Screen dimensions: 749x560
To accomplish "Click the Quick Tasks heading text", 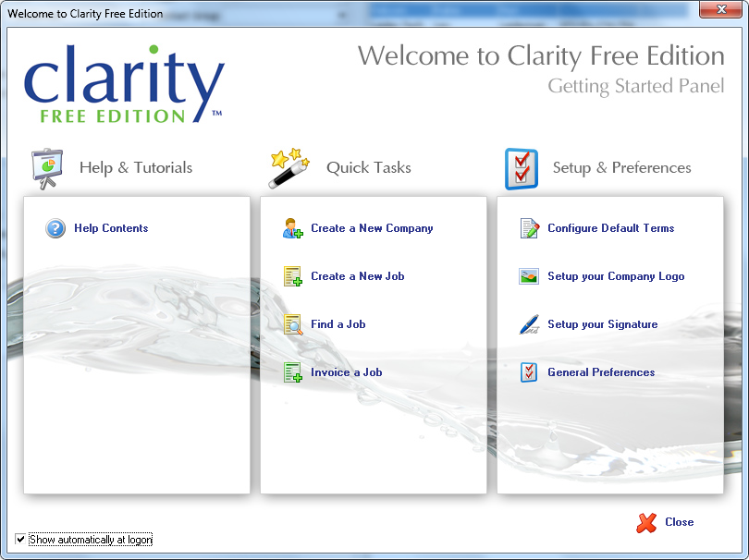I will coord(369,167).
